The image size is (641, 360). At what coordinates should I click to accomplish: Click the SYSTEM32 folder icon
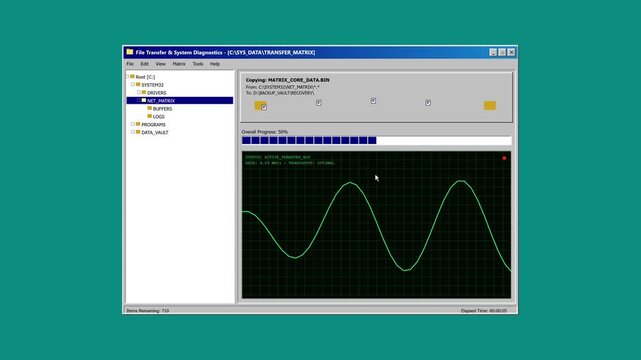coord(138,84)
